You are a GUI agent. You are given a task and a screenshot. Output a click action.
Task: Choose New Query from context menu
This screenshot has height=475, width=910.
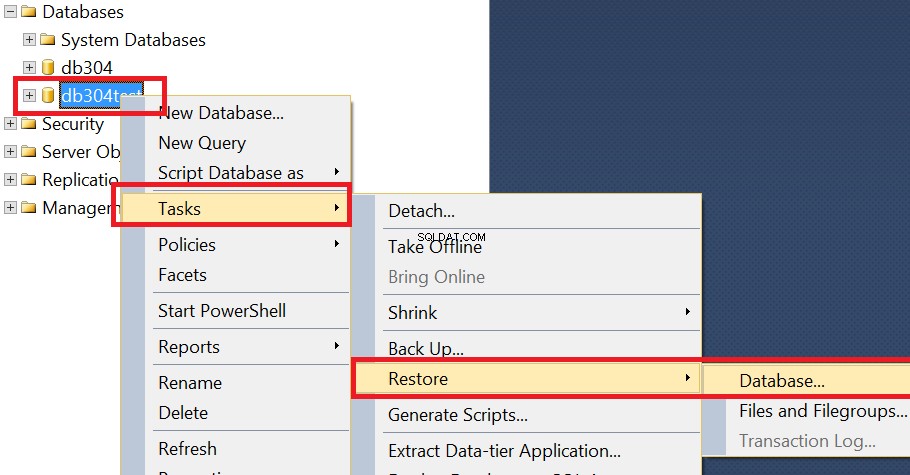tap(235, 143)
